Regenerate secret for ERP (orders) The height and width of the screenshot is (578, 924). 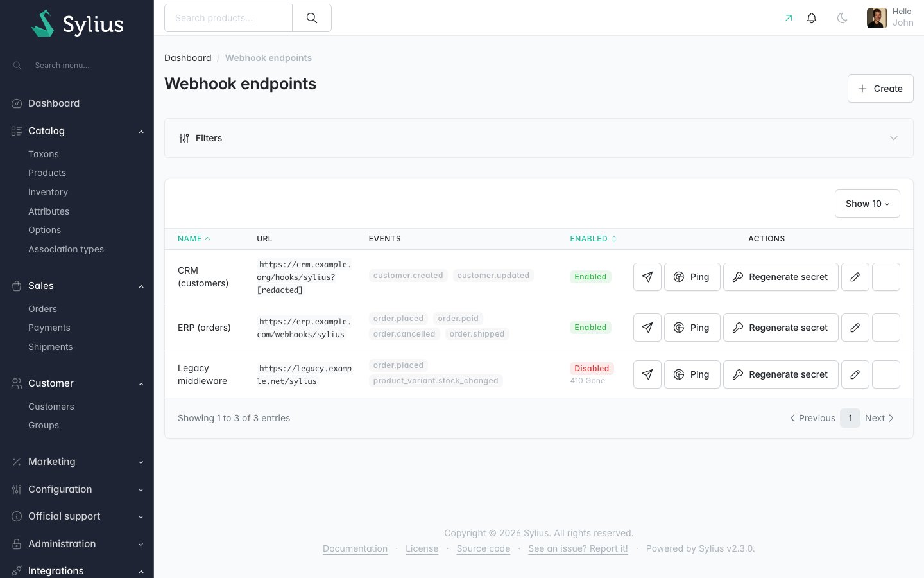coord(781,328)
